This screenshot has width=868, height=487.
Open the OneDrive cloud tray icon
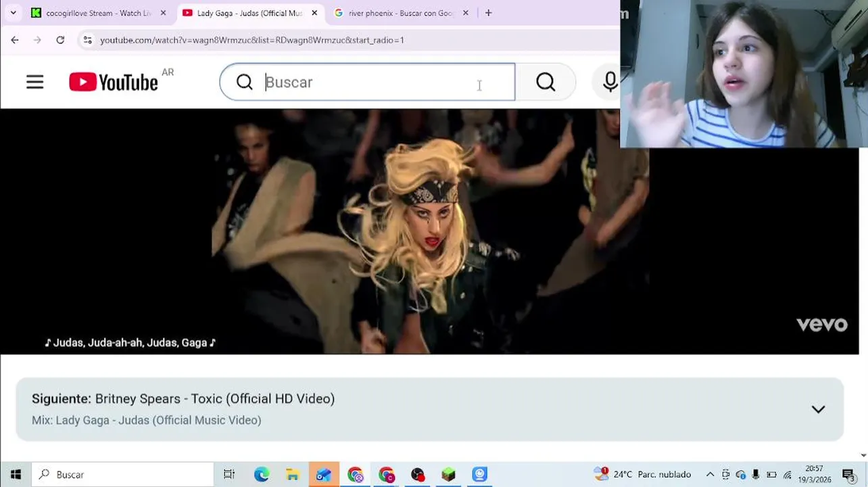coord(740,474)
